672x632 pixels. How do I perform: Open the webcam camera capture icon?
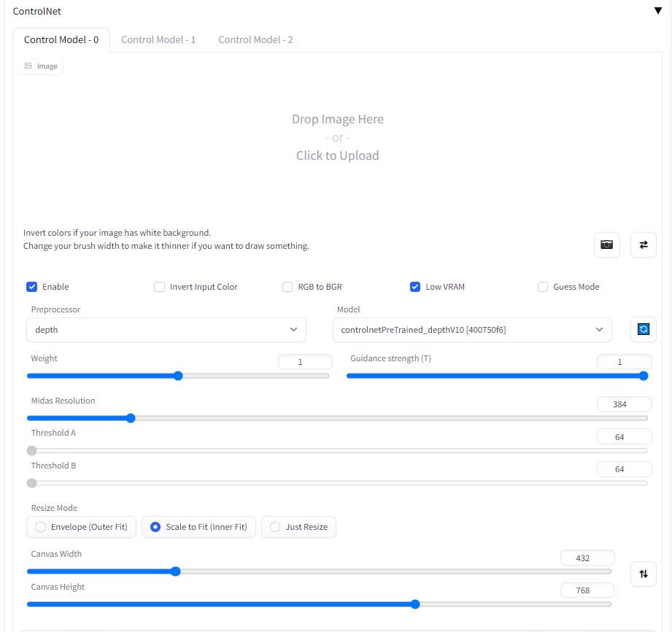click(x=606, y=244)
